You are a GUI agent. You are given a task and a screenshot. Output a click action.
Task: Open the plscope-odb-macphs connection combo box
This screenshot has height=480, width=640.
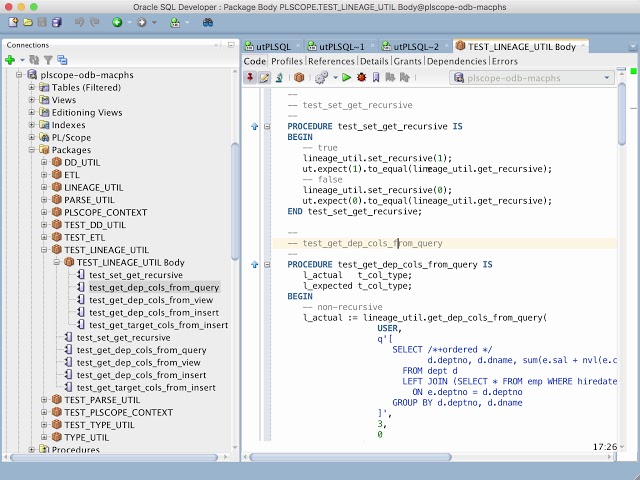[x=531, y=78]
